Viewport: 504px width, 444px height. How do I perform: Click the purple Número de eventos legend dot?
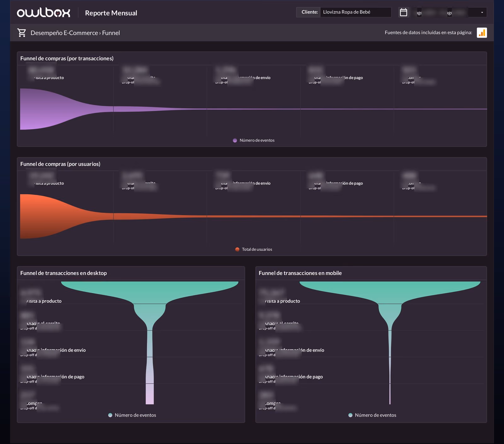pyautogui.click(x=235, y=140)
